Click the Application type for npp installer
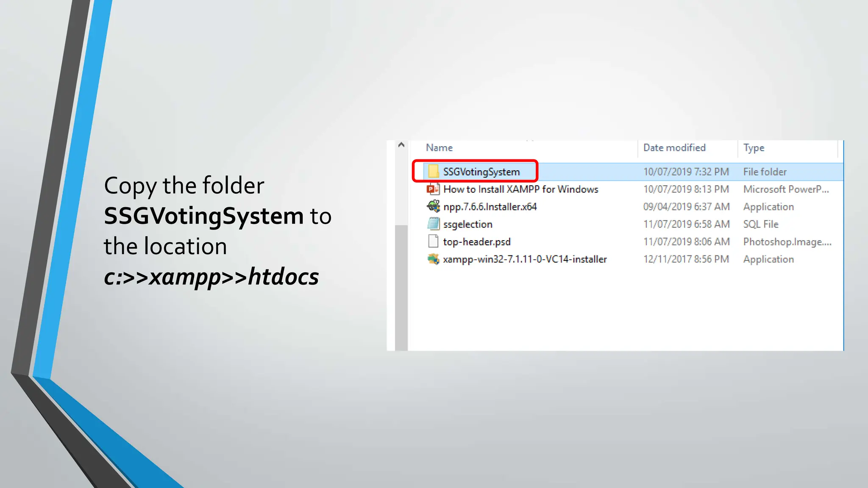This screenshot has height=488, width=868. click(x=768, y=207)
